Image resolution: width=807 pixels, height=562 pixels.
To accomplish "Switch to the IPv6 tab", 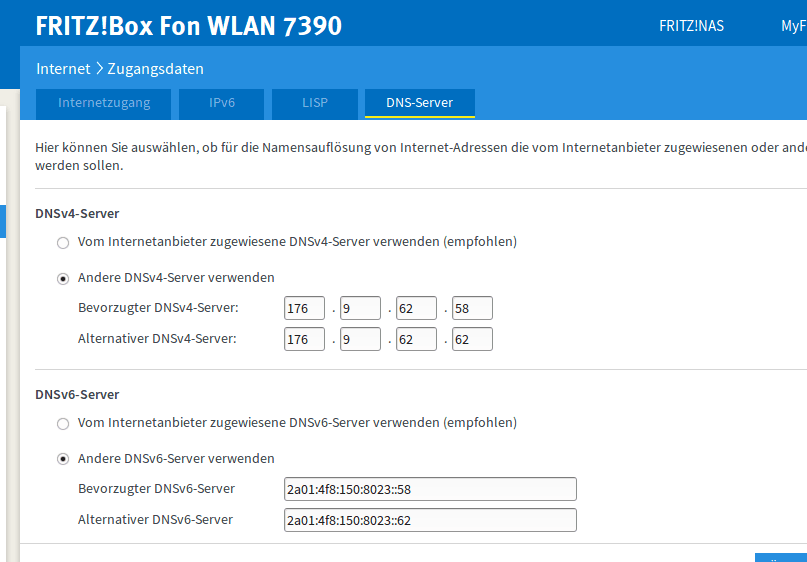I will (x=221, y=103).
